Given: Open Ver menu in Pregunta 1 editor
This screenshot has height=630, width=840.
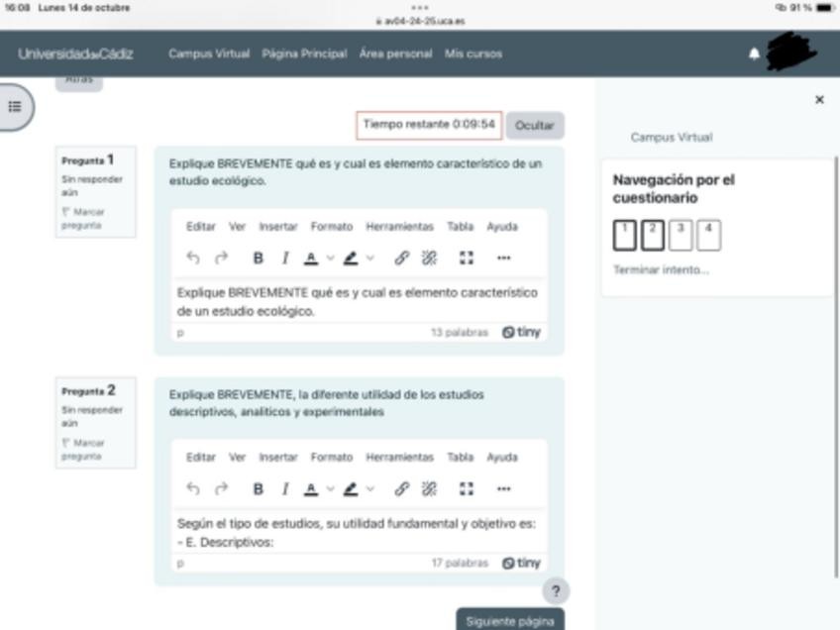Looking at the screenshot, I should click(238, 227).
